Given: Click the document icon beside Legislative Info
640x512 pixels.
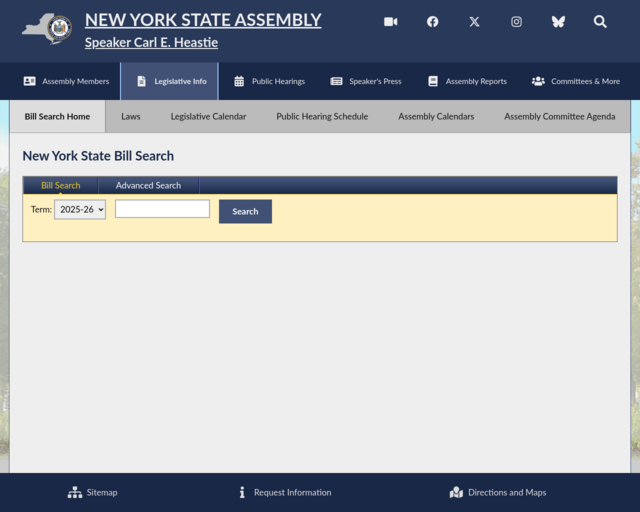Looking at the screenshot, I should point(141,81).
